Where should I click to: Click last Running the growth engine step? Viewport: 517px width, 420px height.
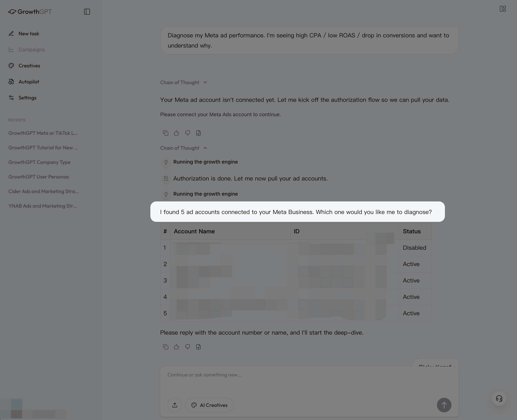pyautogui.click(x=206, y=194)
